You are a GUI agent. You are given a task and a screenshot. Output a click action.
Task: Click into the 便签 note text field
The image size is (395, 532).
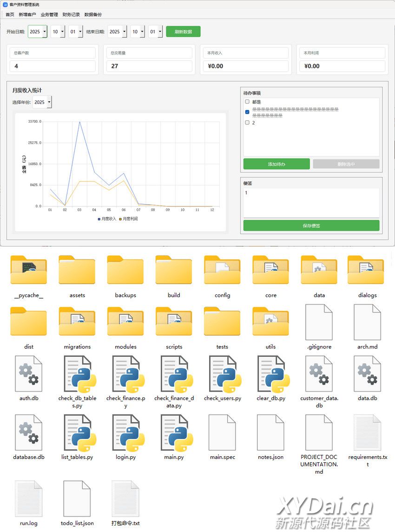(x=311, y=202)
